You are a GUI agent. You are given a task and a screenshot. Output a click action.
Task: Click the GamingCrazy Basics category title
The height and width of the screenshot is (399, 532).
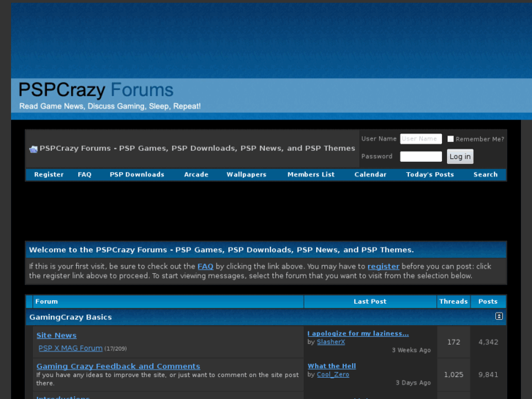pyautogui.click(x=70, y=317)
